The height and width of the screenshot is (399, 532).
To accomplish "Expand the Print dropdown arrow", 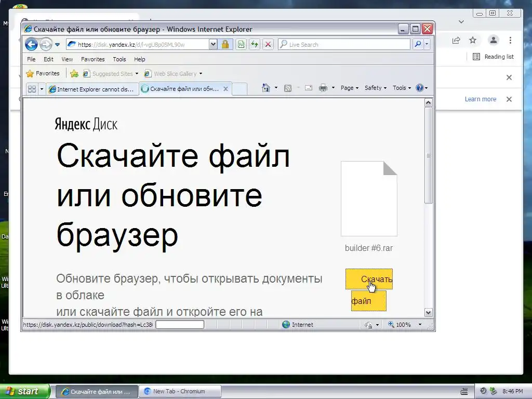I will click(333, 88).
